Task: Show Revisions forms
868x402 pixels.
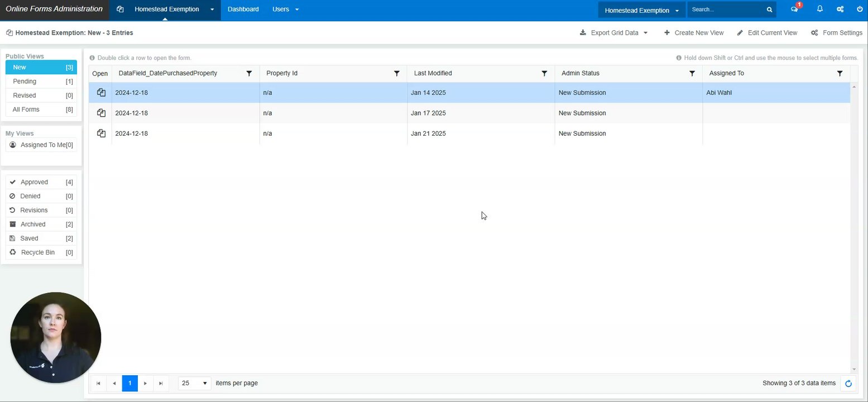Action: [41, 210]
